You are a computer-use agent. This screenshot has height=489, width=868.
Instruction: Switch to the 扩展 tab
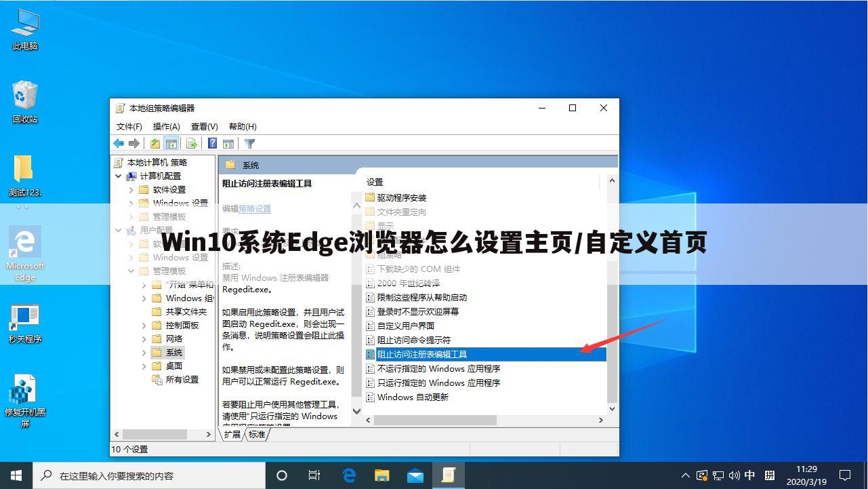(232, 435)
